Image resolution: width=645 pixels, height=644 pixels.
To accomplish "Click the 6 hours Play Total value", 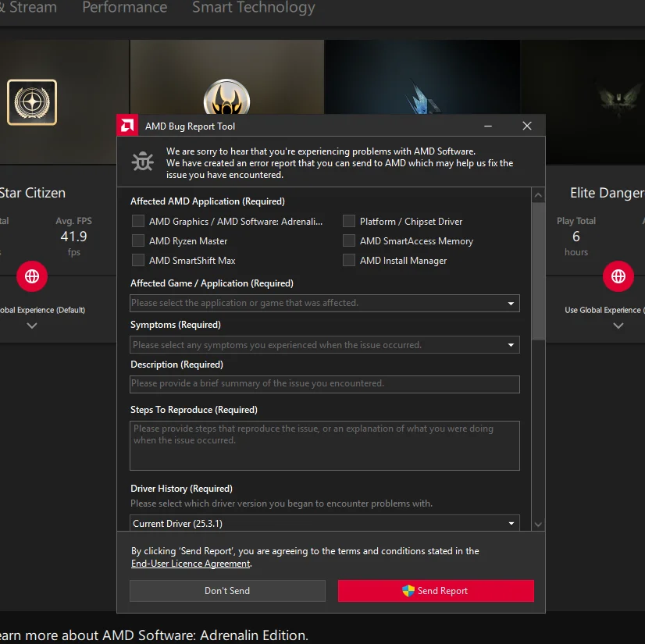I will (576, 237).
